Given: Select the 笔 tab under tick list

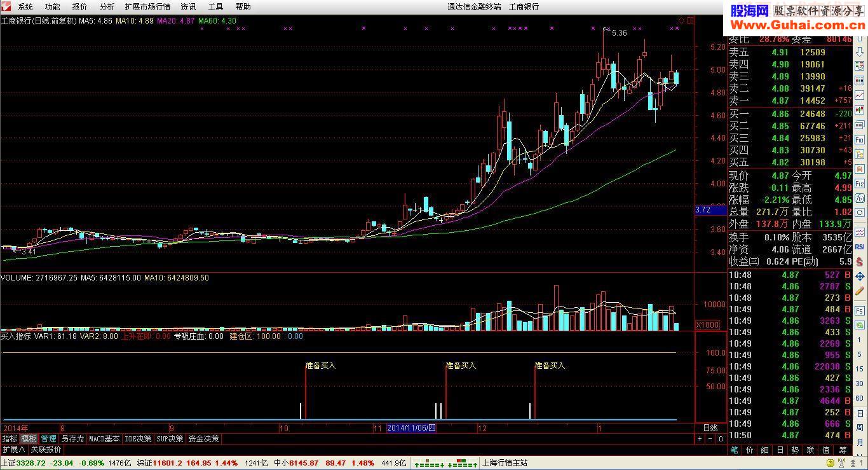Looking at the screenshot, I should (x=734, y=450).
